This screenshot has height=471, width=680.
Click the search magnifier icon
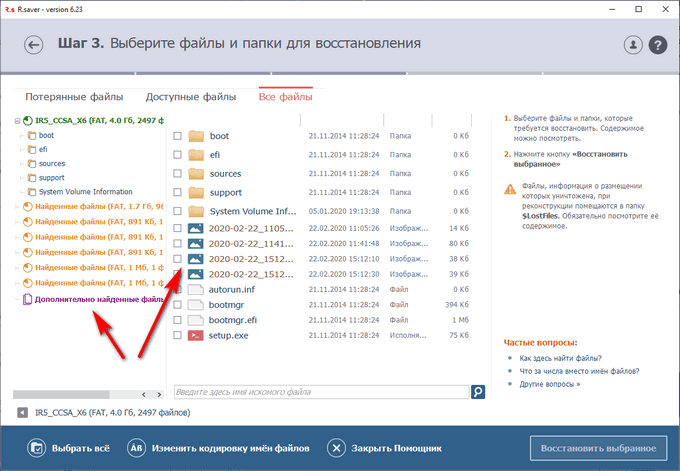coord(480,391)
